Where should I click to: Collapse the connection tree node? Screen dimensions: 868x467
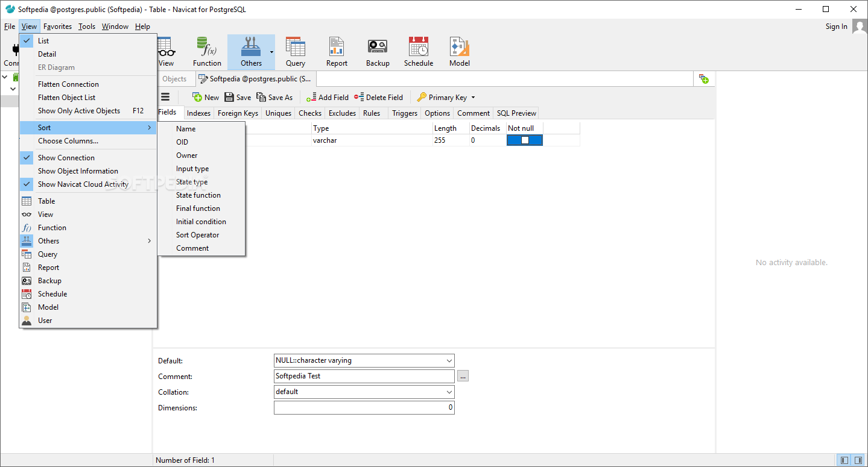click(5, 78)
